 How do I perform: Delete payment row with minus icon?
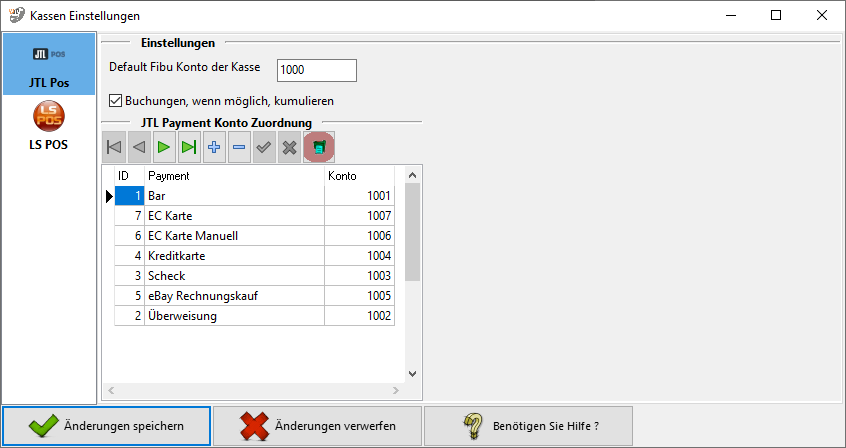pyautogui.click(x=239, y=147)
